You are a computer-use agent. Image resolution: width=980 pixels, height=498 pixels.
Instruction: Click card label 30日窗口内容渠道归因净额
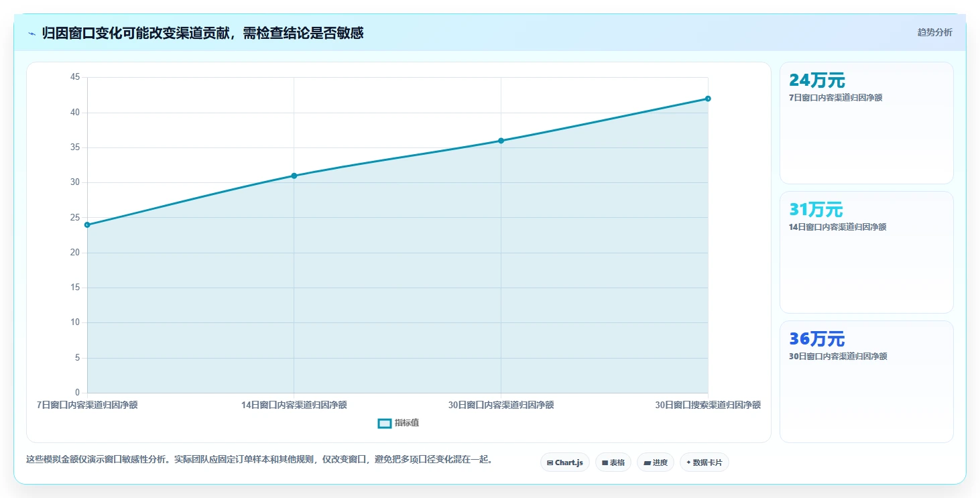tap(837, 357)
